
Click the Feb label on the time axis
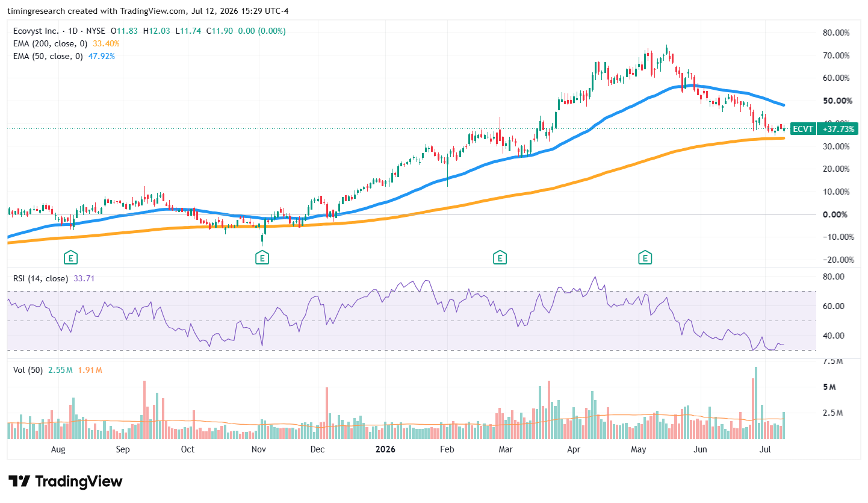447,449
